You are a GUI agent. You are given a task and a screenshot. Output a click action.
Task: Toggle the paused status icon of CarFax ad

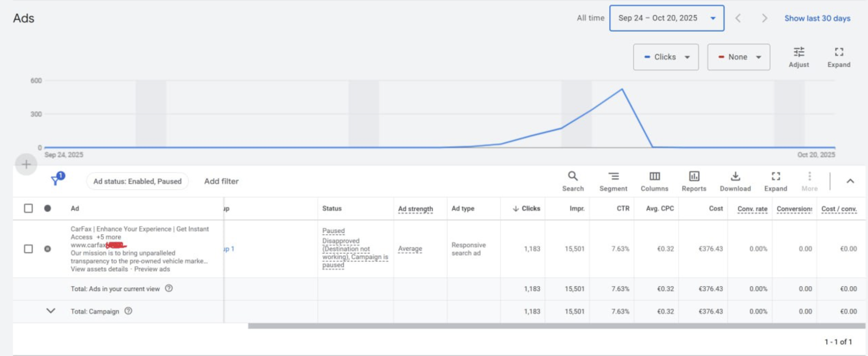pos(48,249)
